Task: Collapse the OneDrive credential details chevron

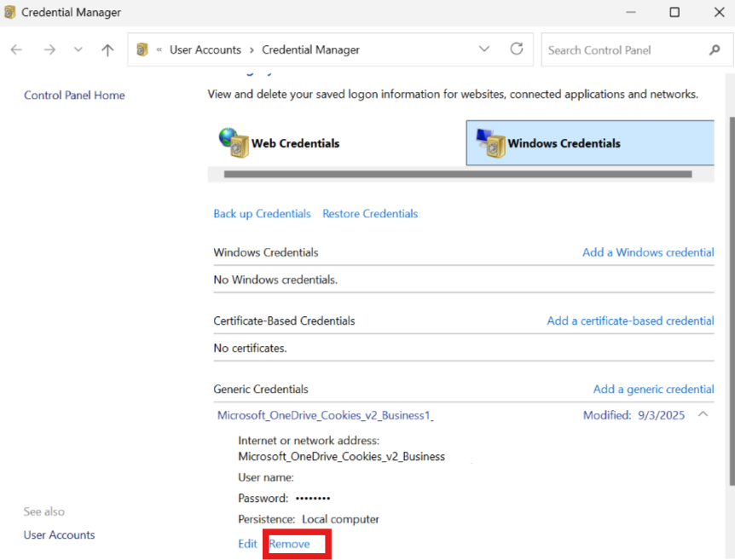Action: [x=703, y=414]
